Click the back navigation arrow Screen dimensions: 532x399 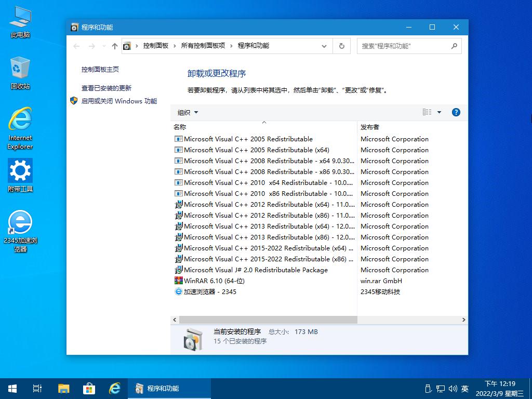point(77,46)
